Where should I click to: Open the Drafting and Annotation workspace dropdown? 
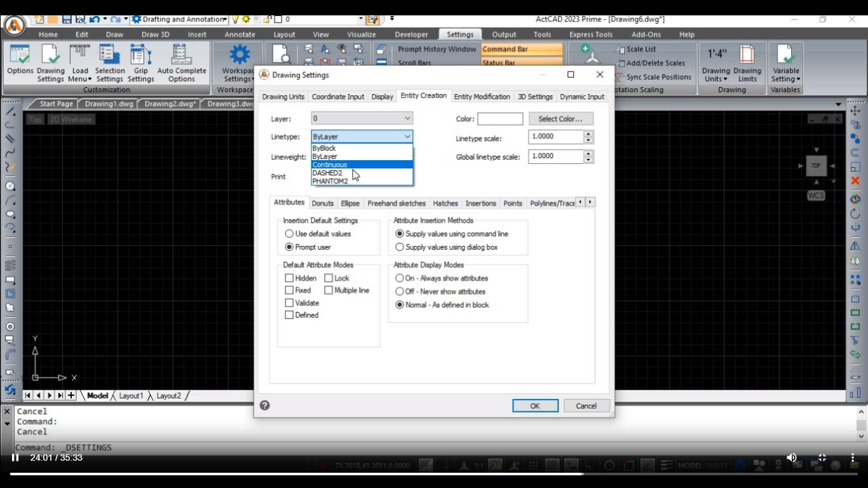[180, 20]
